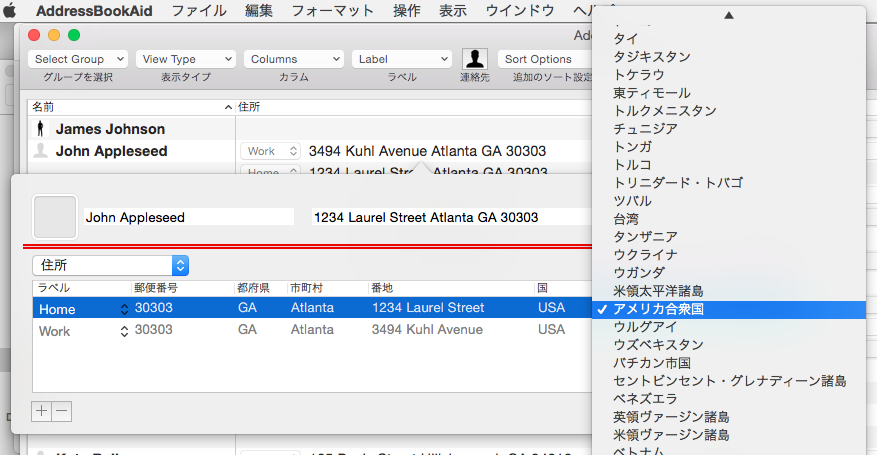Choose トケラウ from country list
The width and height of the screenshot is (877, 455).
(729, 74)
